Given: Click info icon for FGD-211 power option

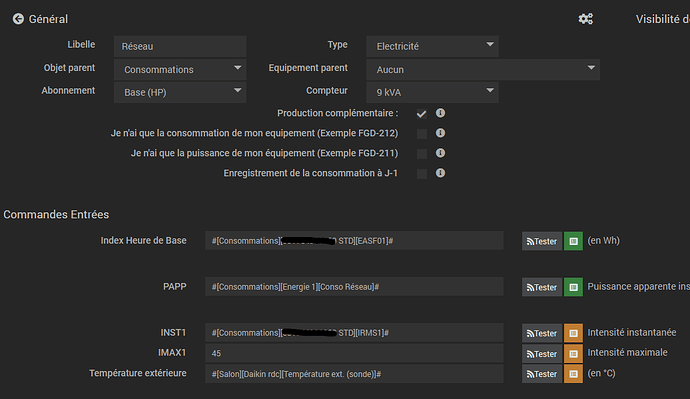Looking at the screenshot, I should 440,153.
